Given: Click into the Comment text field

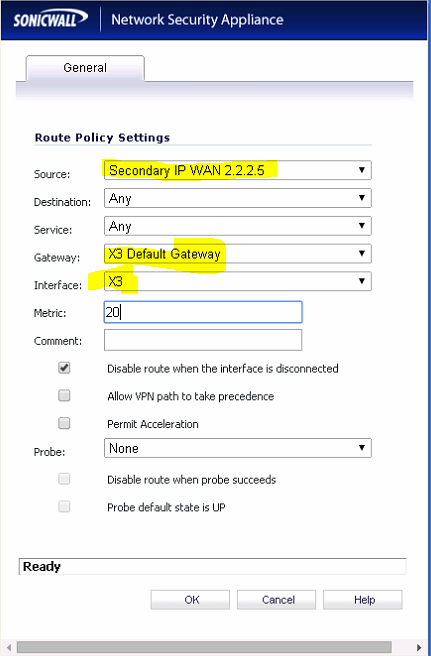Looking at the screenshot, I should point(203,340).
